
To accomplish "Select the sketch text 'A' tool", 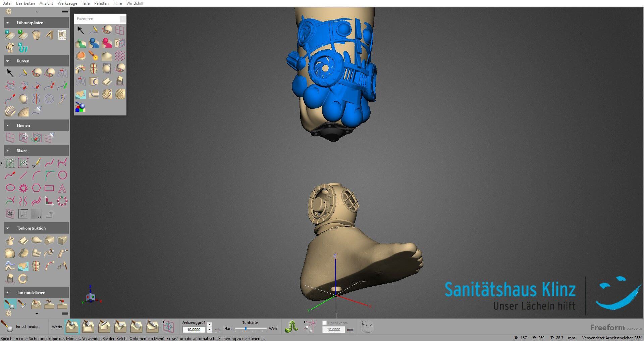I will coord(62,188).
